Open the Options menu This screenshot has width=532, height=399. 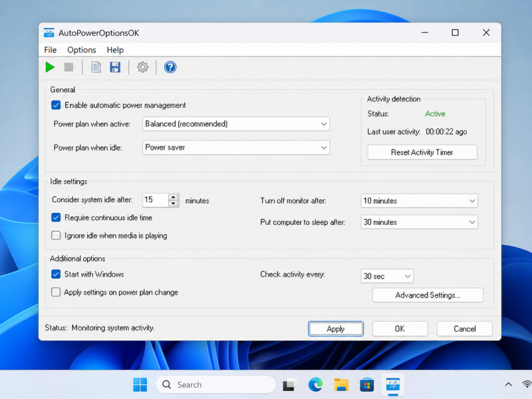[x=82, y=50]
